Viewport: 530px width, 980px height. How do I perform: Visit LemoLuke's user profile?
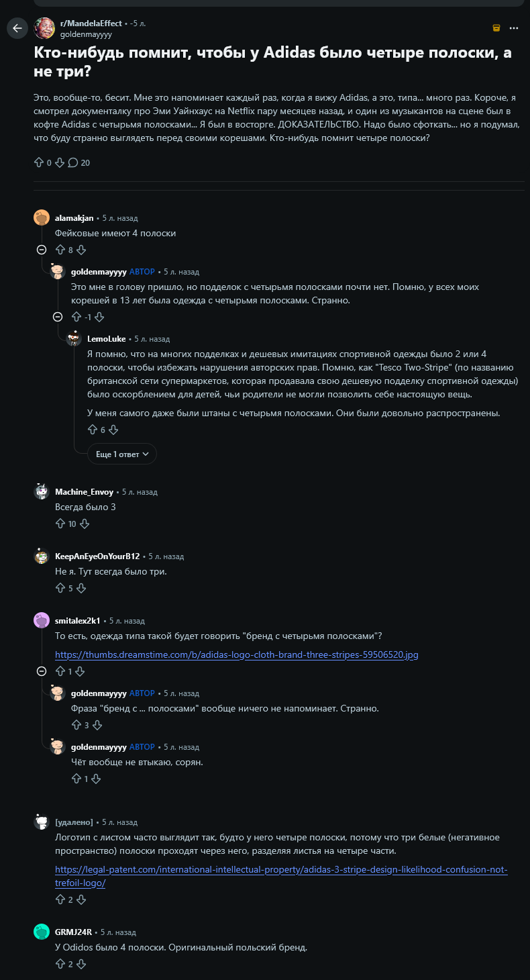pos(107,339)
